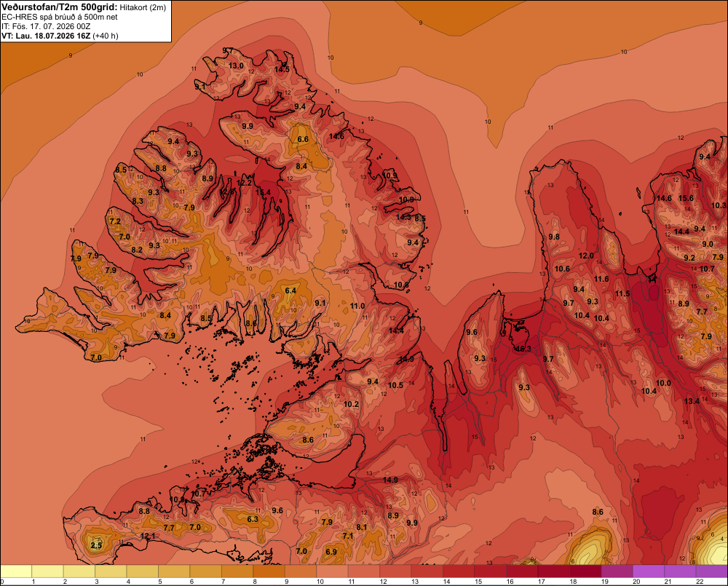Select the 4–5 degree tan legend swatch

click(x=143, y=571)
